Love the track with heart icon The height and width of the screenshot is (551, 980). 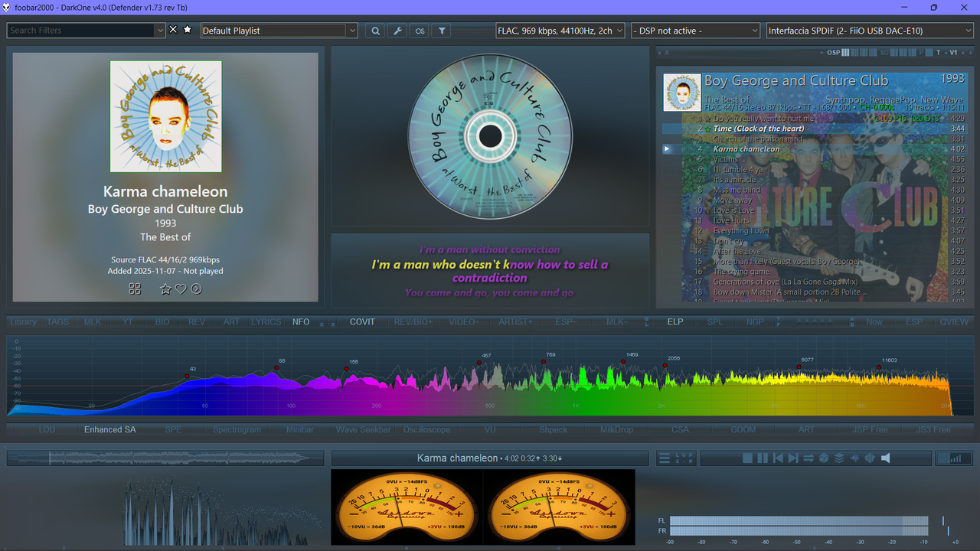click(x=181, y=289)
